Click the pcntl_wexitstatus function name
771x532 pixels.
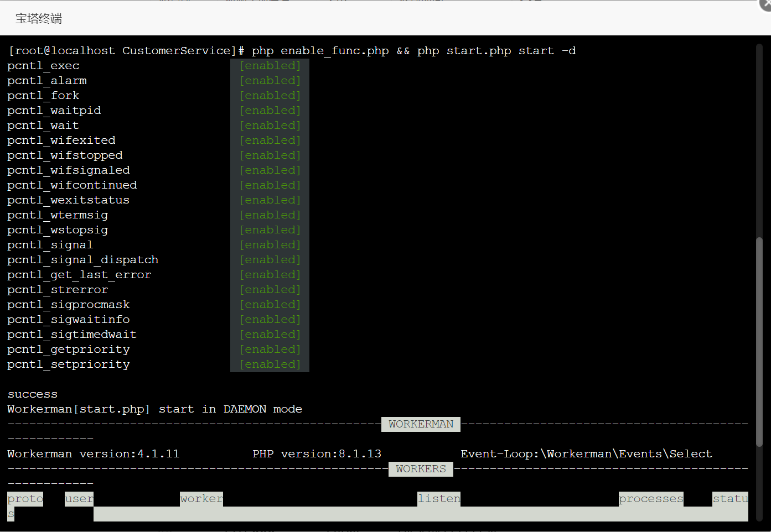[x=69, y=200]
